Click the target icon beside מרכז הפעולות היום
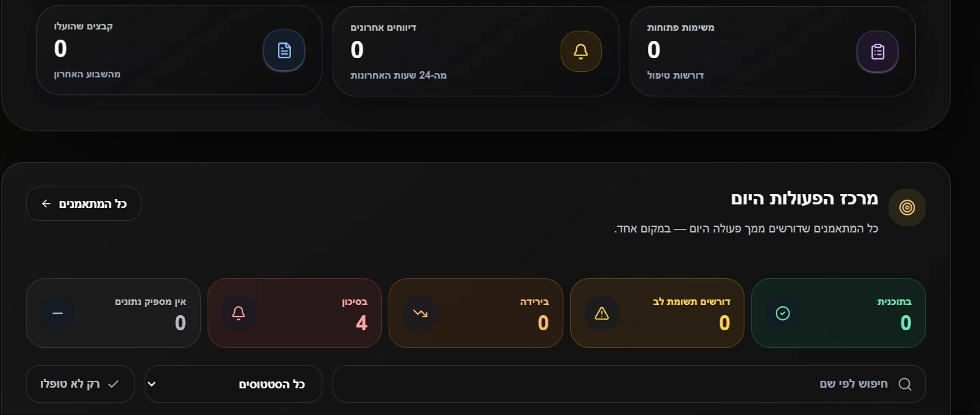Screen dimensions: 980x415 pyautogui.click(x=907, y=208)
